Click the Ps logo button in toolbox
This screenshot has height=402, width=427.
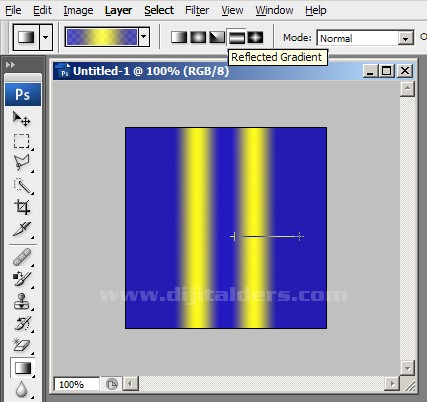[x=23, y=95]
